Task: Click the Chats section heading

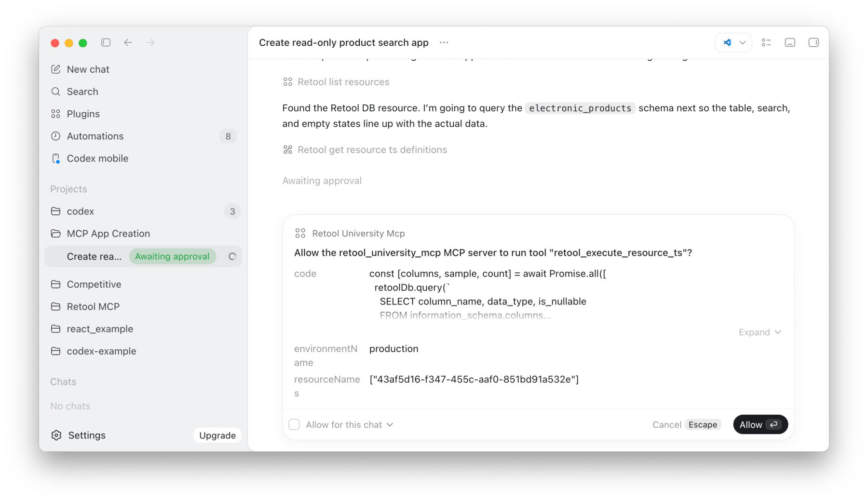Action: (63, 382)
